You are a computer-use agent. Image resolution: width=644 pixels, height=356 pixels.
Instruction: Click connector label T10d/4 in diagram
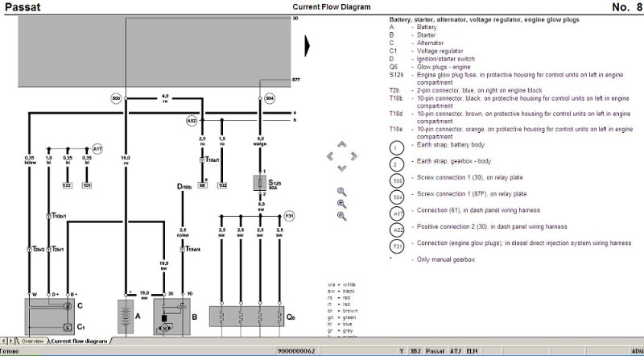pos(191,249)
